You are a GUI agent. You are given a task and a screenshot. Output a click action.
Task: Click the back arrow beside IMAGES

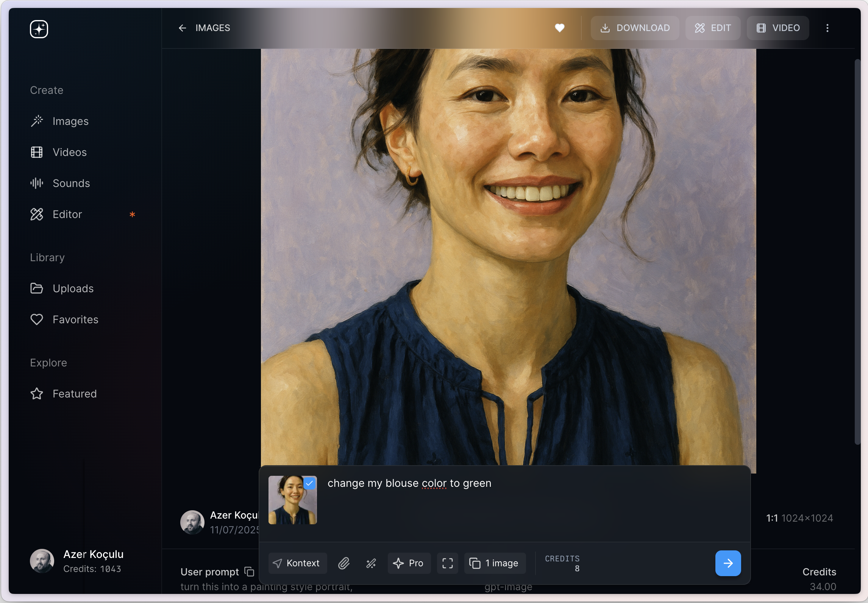click(x=183, y=28)
